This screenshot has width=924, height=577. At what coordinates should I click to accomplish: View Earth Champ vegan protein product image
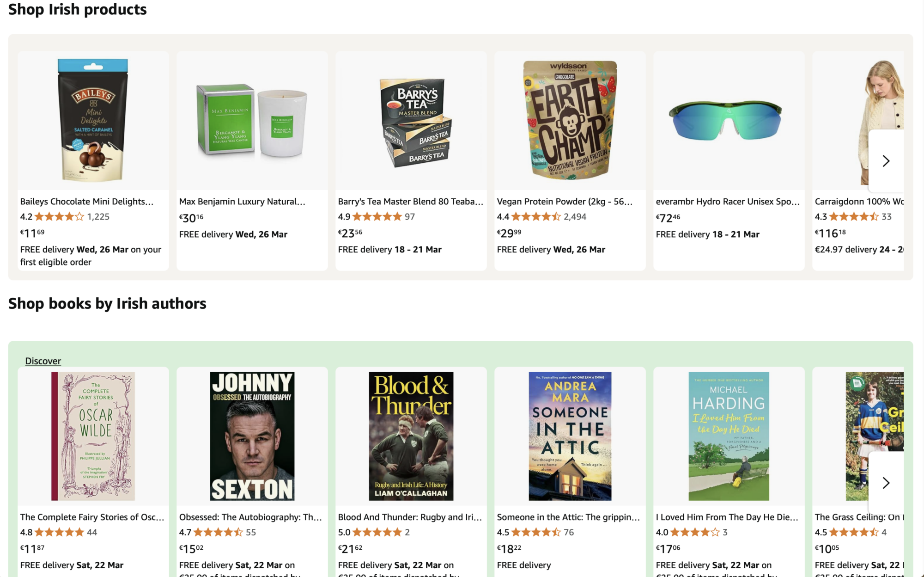tap(570, 120)
